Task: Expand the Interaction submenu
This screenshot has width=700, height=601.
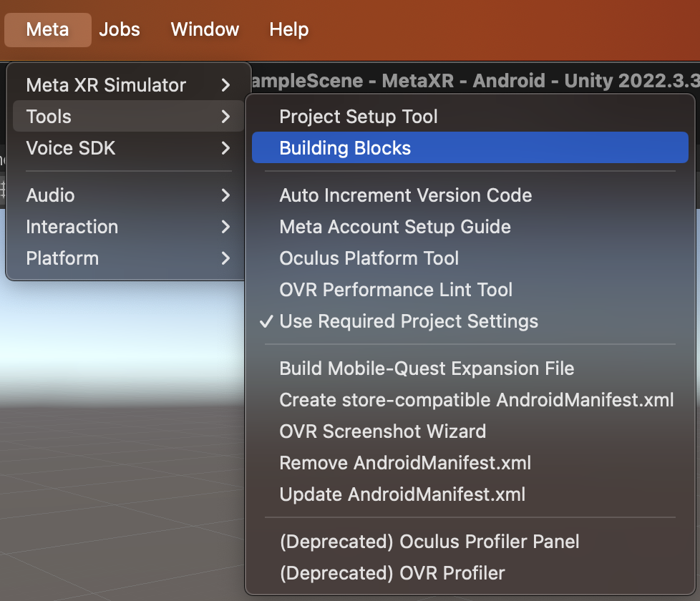Action: point(72,227)
